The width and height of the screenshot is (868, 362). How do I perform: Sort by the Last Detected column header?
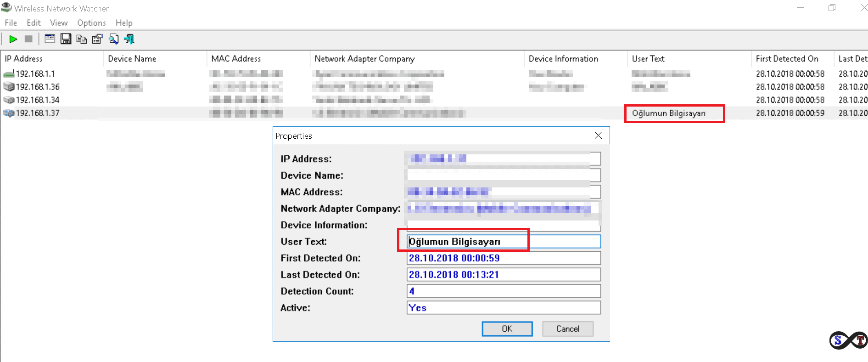point(851,59)
